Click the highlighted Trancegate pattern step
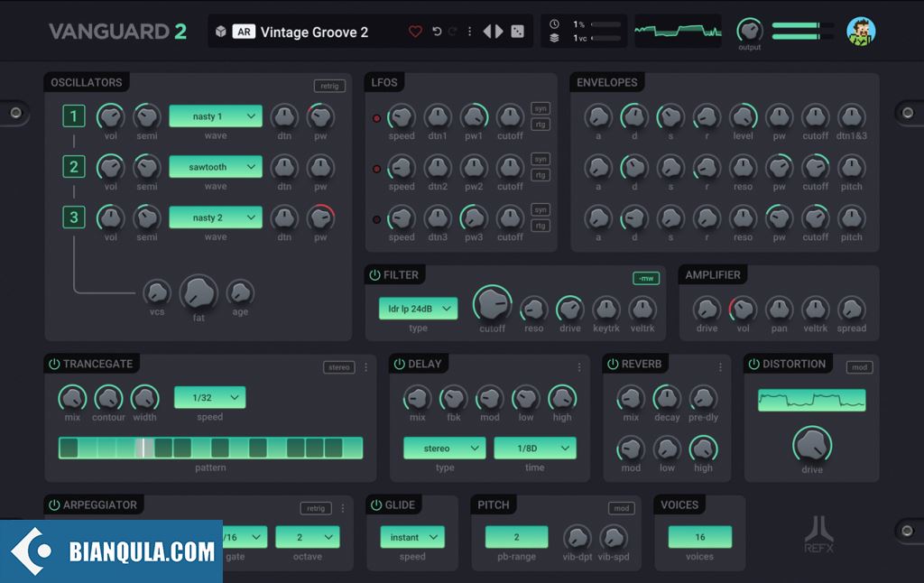Screen dimensions: 924x583 [x=143, y=448]
